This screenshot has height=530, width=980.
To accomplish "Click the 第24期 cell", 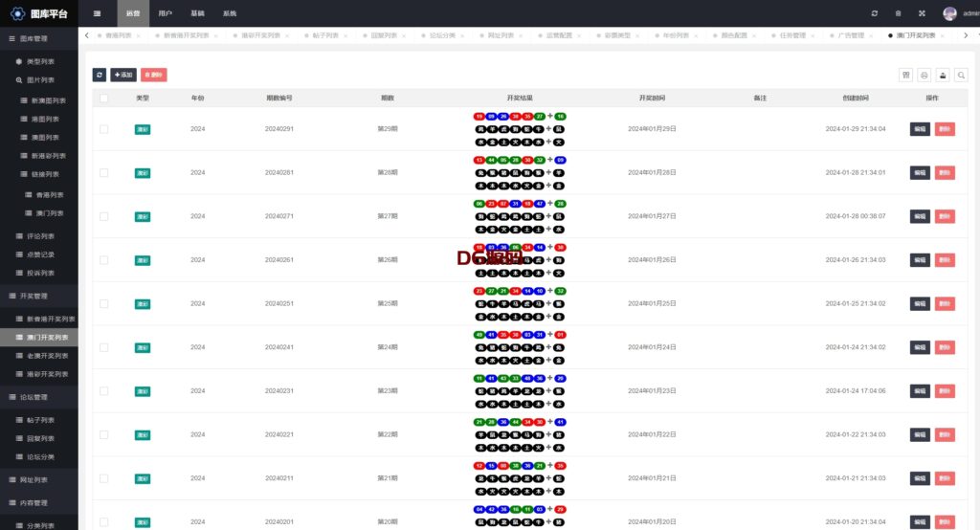I will pyautogui.click(x=388, y=347).
